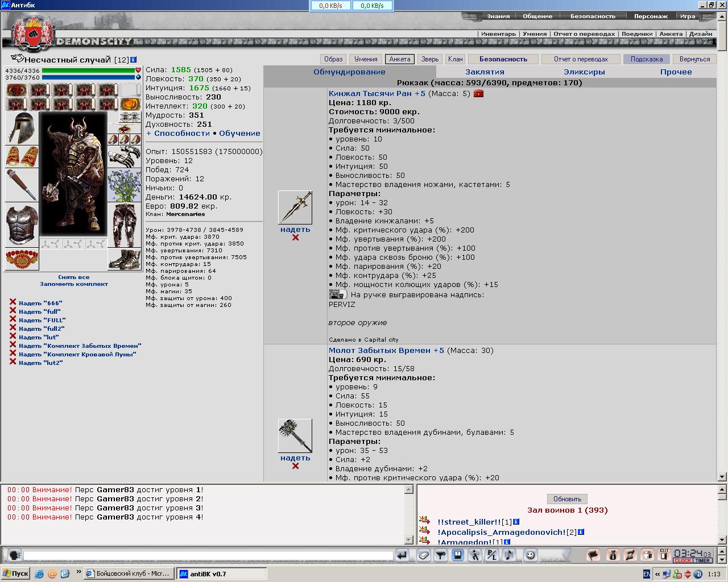Viewport: 728px width, 582px height.
Task: Click the equipped boots icon
Action: [x=124, y=260]
